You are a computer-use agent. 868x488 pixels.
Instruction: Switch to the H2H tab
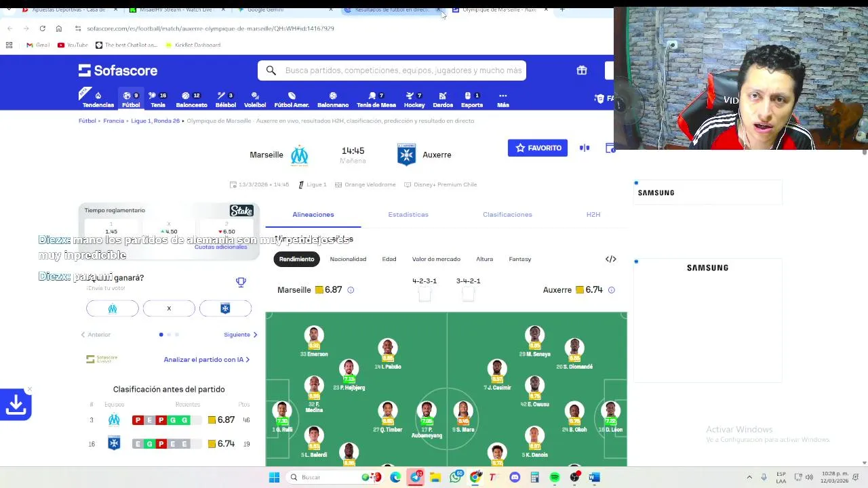593,214
